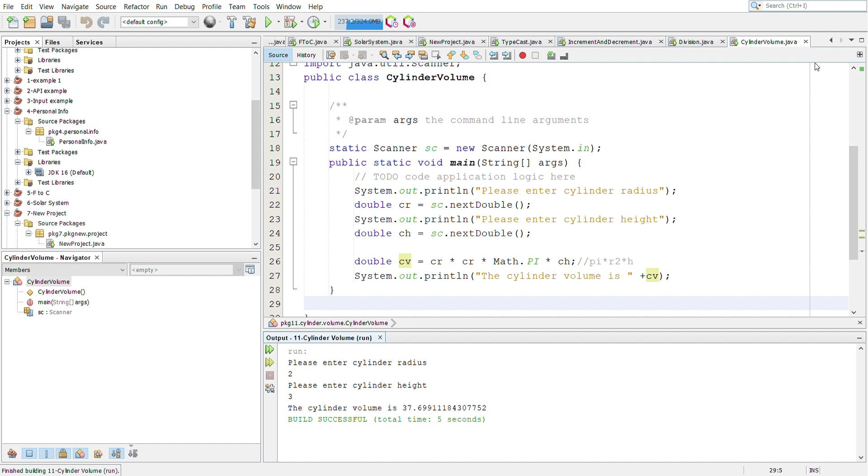This screenshot has width=868, height=476.
Task: Click the profiler snapshot icon beside memory bar
Action: tap(392, 22)
